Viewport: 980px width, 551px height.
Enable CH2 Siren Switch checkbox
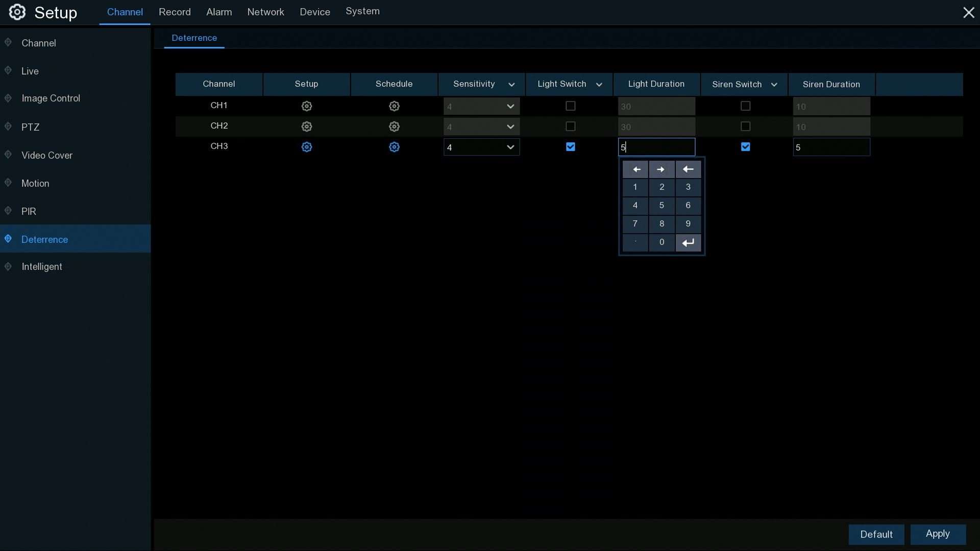[745, 127]
